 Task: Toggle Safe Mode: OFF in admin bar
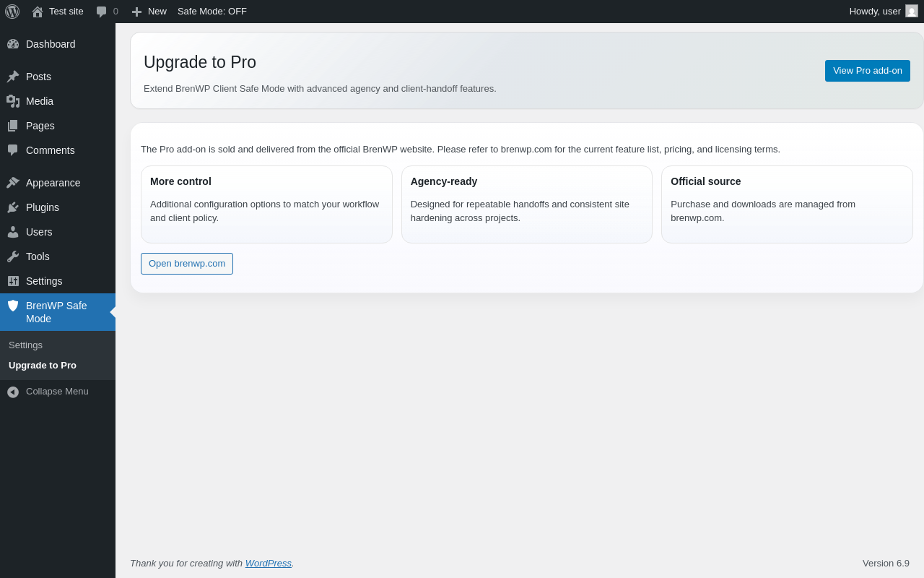click(x=212, y=12)
